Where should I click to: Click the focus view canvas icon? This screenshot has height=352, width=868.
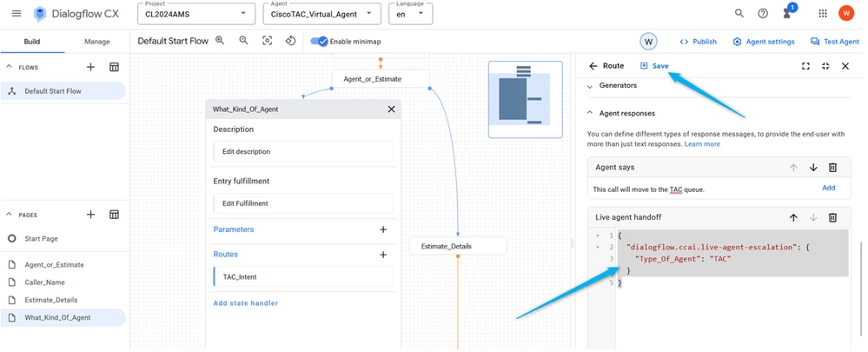268,40
